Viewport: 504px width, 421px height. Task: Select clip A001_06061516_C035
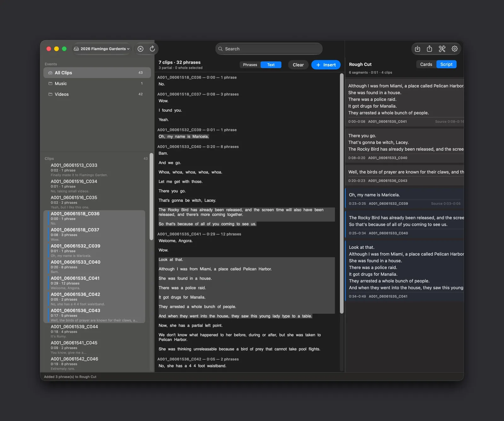[x=94, y=202]
